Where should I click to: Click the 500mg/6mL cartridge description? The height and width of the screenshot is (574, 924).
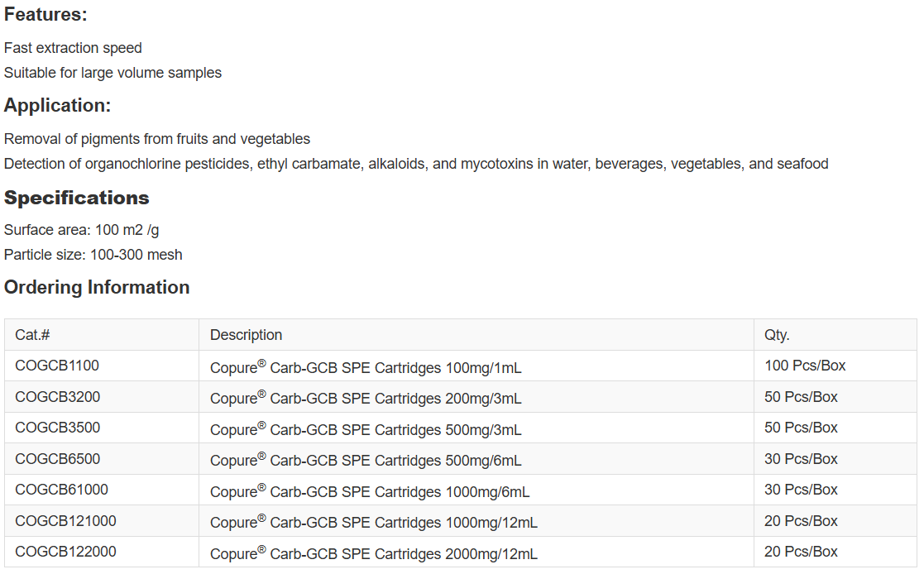coord(366,460)
